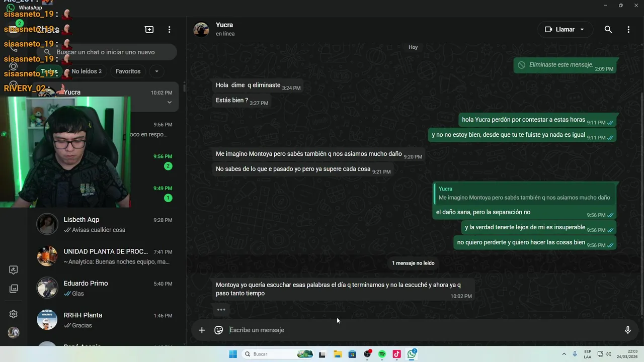Image resolution: width=644 pixels, height=362 pixels.
Task: Click the Llamar call button
Action: tap(559, 30)
